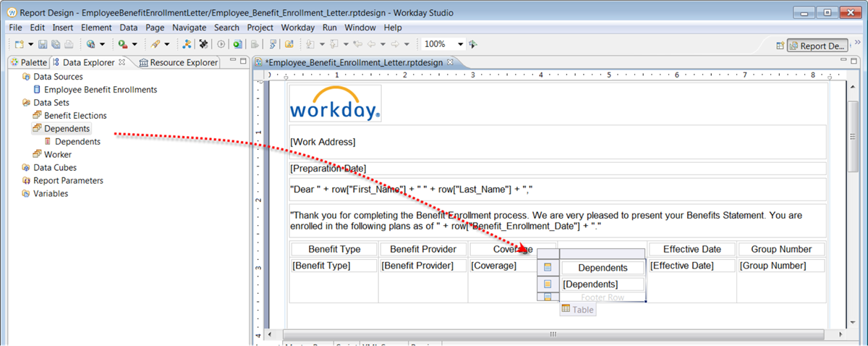Select the Workday logo image in report
Screen dimensions: 868x346
coord(336,104)
